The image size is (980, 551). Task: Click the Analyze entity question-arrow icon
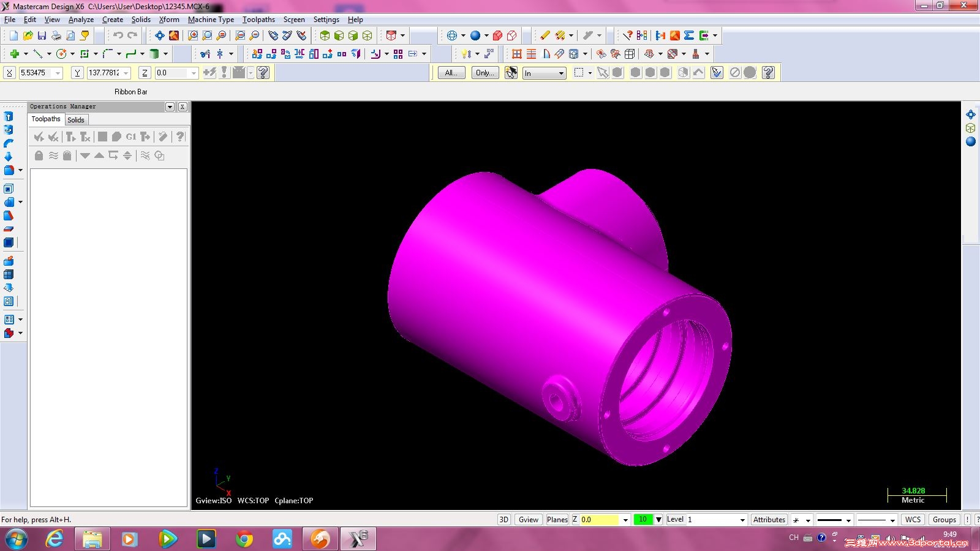tap(627, 36)
